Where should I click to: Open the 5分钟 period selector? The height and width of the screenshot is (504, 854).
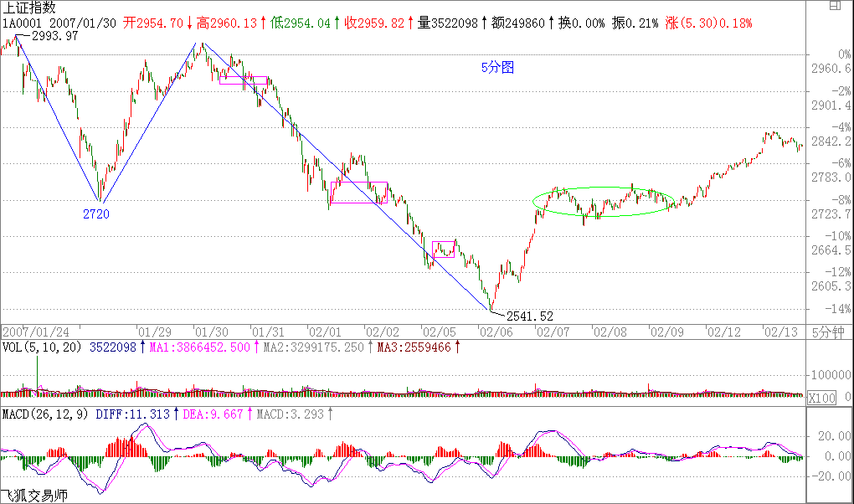(x=828, y=332)
